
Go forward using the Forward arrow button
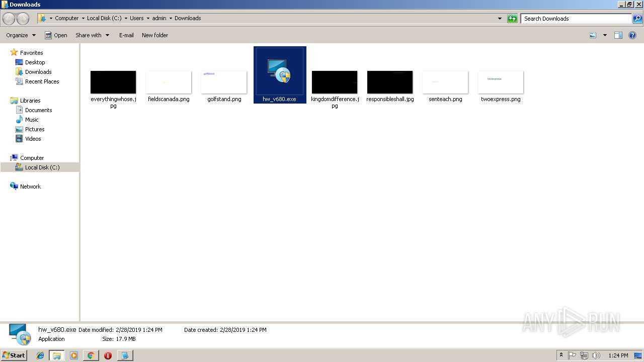pos(23,19)
